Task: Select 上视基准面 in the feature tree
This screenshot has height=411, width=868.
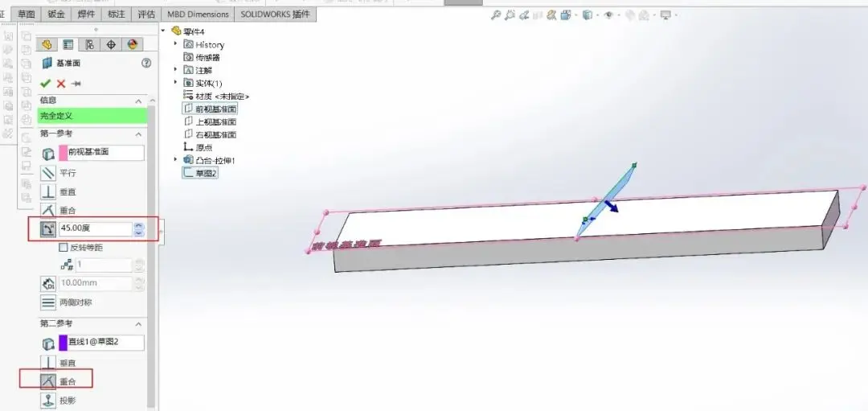Action: pyautogui.click(x=215, y=121)
